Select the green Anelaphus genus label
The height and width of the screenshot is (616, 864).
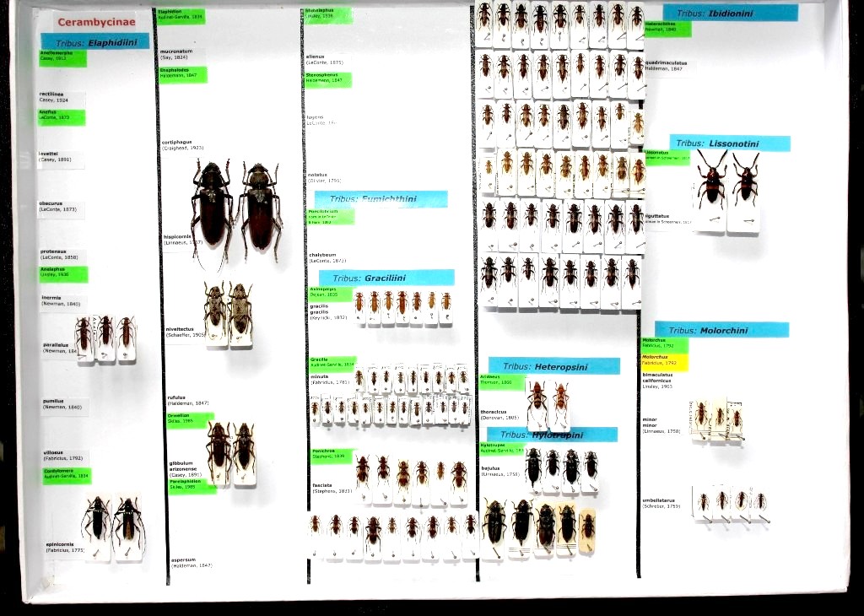62,273
